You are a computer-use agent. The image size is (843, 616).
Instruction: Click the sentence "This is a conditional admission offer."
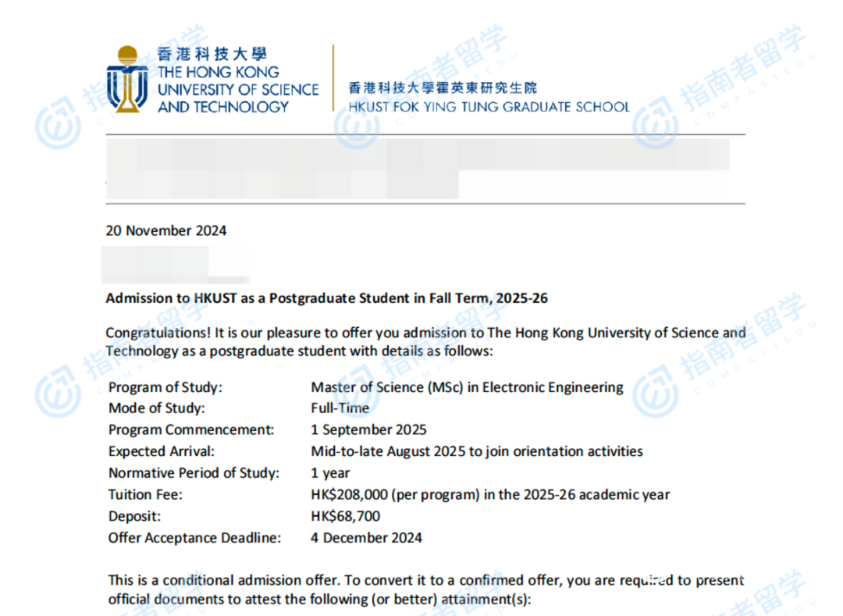tap(224, 581)
